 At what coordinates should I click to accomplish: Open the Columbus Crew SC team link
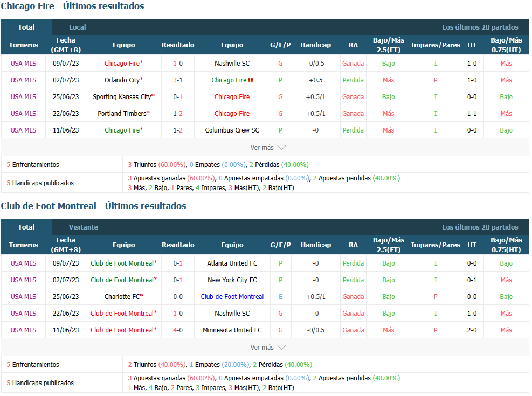pyautogui.click(x=232, y=130)
